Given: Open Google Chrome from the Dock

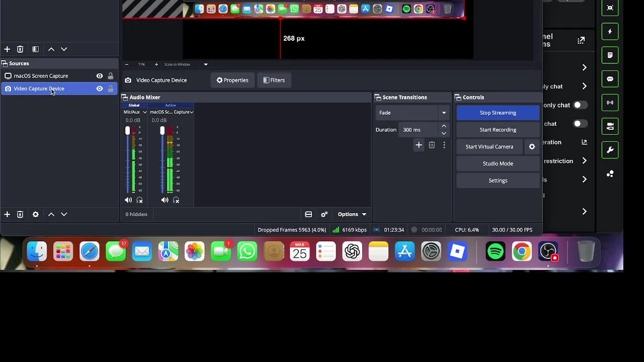Looking at the screenshot, I should click(522, 251).
